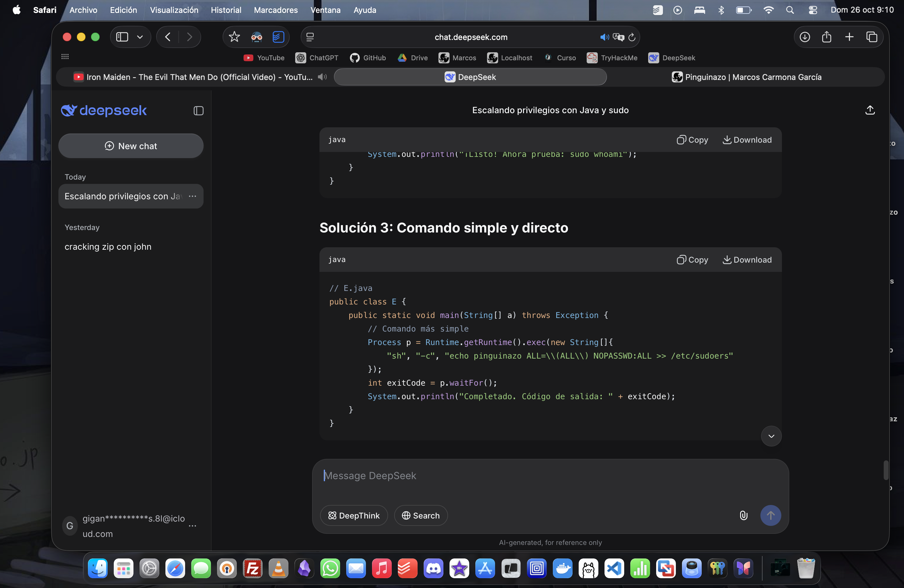Switch to the Pinguinazo tab
The image size is (904, 588).
point(746,77)
